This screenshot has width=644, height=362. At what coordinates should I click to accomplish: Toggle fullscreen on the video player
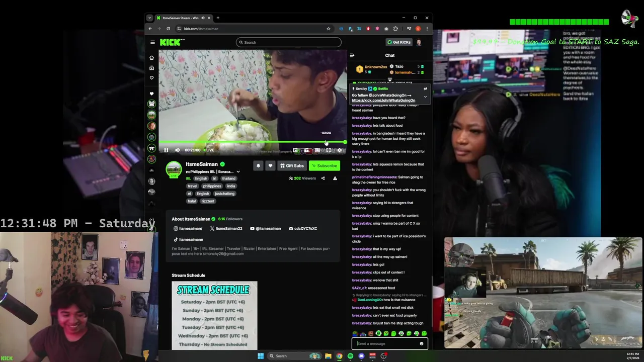coord(329,150)
